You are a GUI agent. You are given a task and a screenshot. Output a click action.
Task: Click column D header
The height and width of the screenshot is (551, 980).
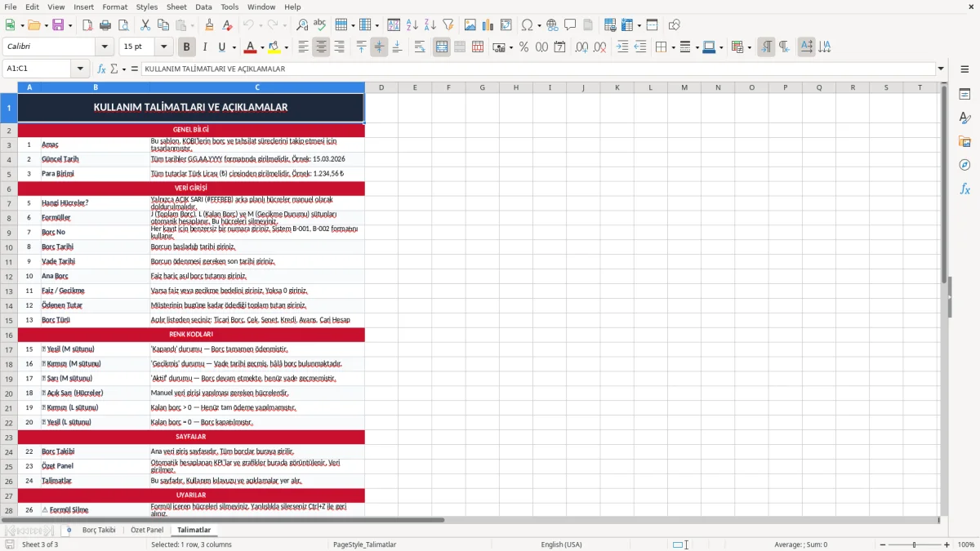(x=381, y=87)
